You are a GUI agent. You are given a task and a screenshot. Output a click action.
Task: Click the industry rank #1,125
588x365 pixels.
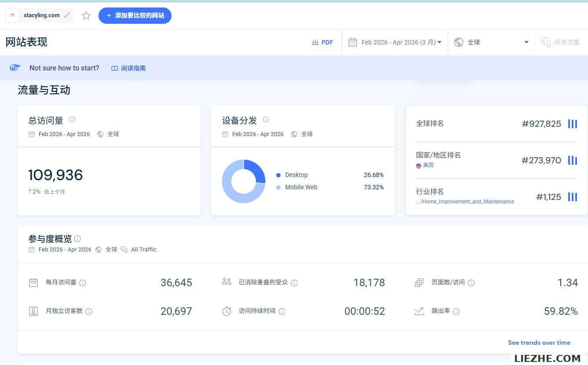(548, 197)
